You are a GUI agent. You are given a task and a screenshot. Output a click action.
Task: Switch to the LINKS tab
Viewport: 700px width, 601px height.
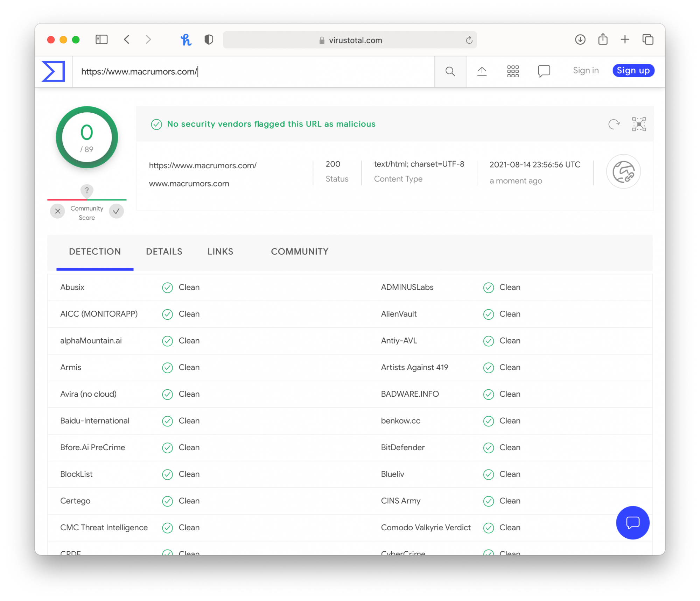pyautogui.click(x=220, y=252)
